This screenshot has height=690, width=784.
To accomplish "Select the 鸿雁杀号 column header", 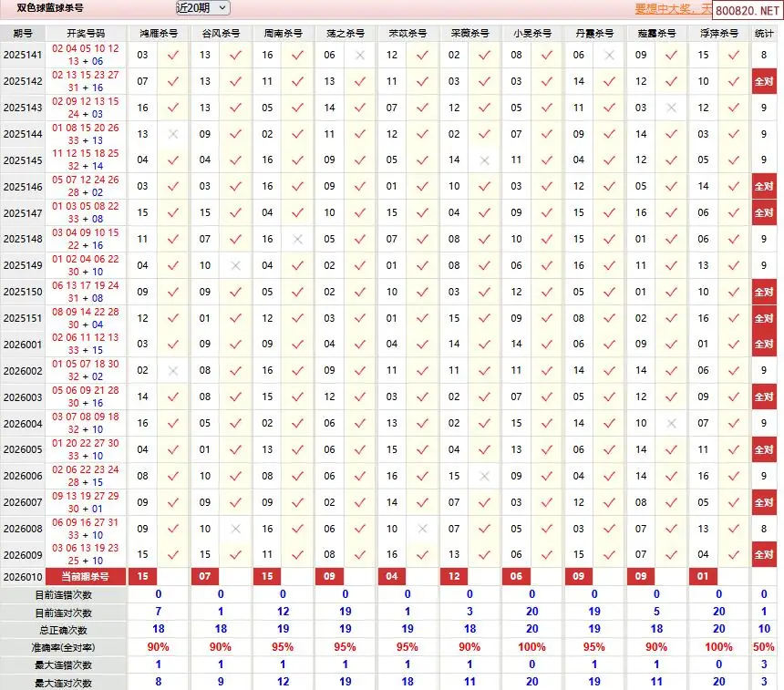I will click(x=159, y=33).
